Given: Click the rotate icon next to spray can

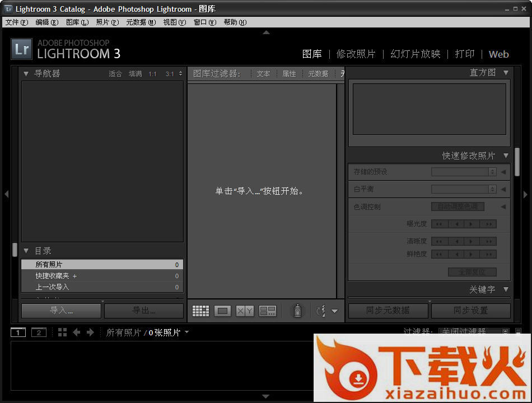Looking at the screenshot, I should pyautogui.click(x=321, y=311).
